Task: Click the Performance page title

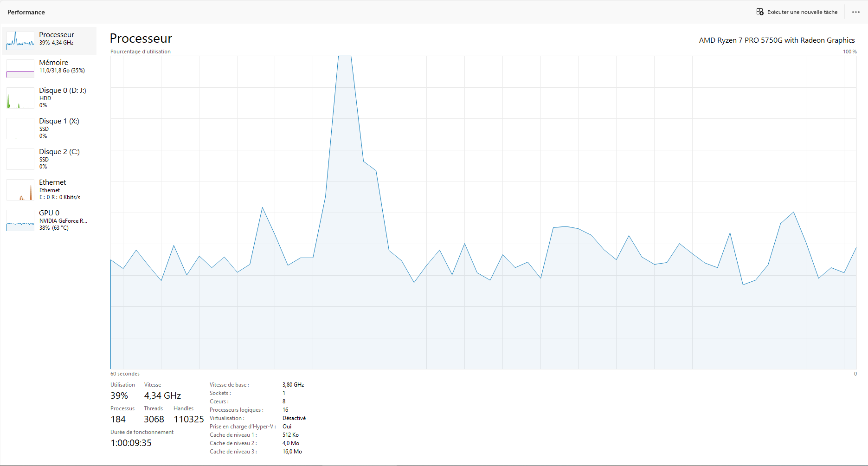Action: click(26, 12)
